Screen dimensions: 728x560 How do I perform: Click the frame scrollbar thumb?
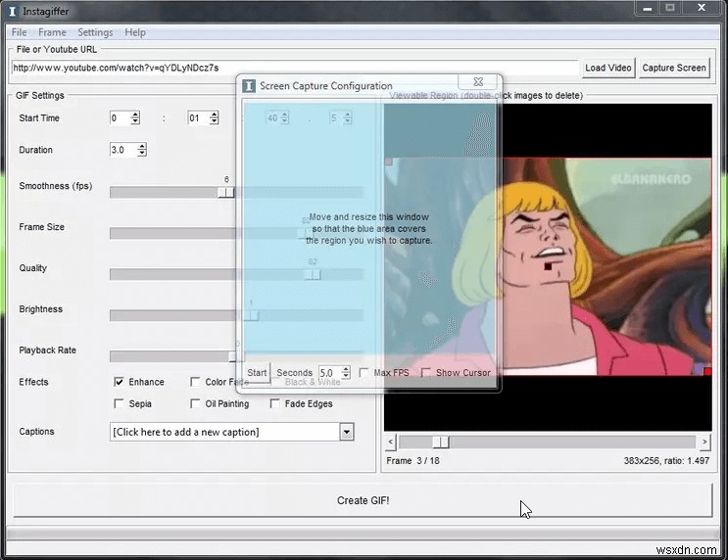[441, 443]
